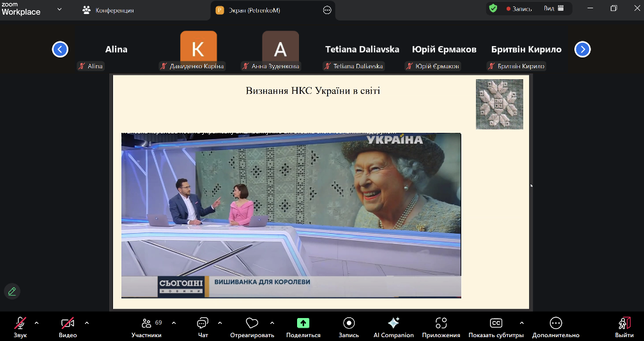Viewport: 644px width, 341px height.
Task: Start recording with the Запись toolbar icon
Action: tap(349, 324)
